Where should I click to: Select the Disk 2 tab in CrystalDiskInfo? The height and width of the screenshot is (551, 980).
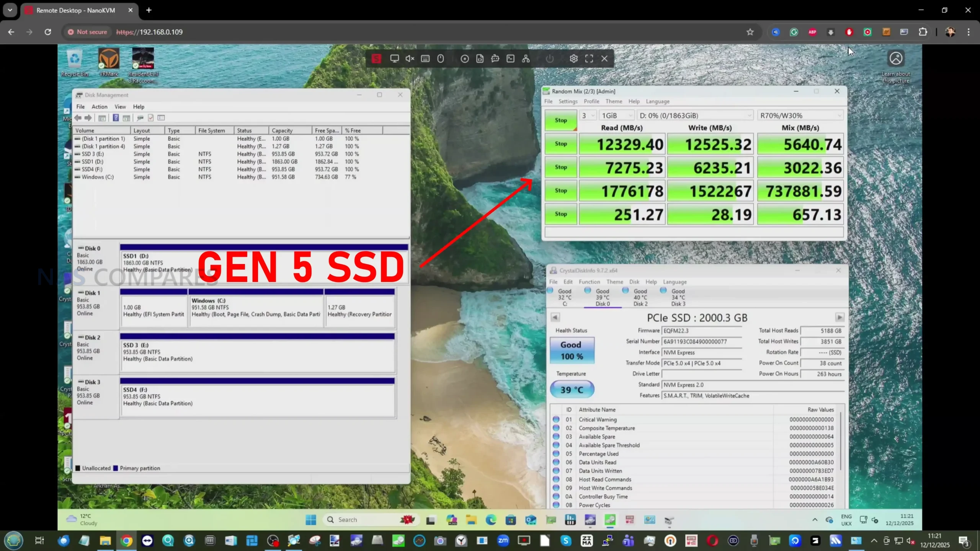(640, 297)
